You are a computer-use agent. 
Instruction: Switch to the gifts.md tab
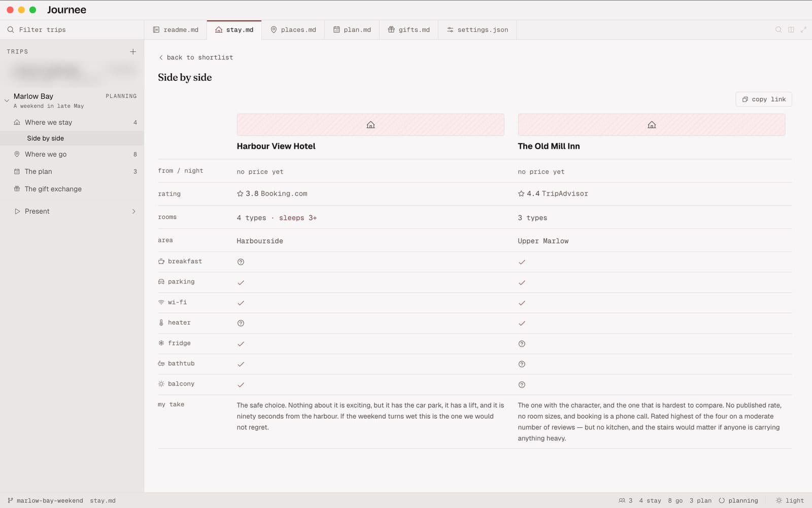(x=409, y=29)
